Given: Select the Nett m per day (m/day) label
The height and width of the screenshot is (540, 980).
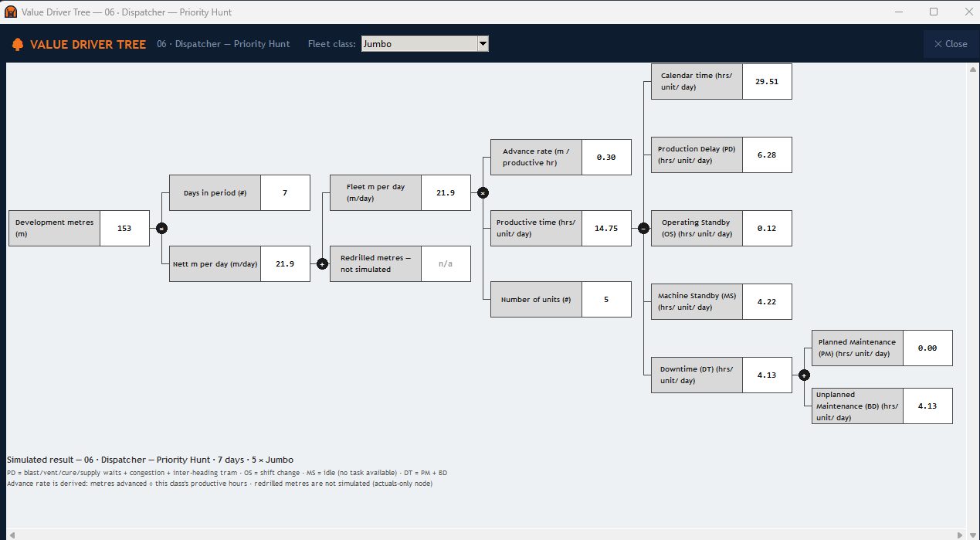Looking at the screenshot, I should tap(215, 263).
